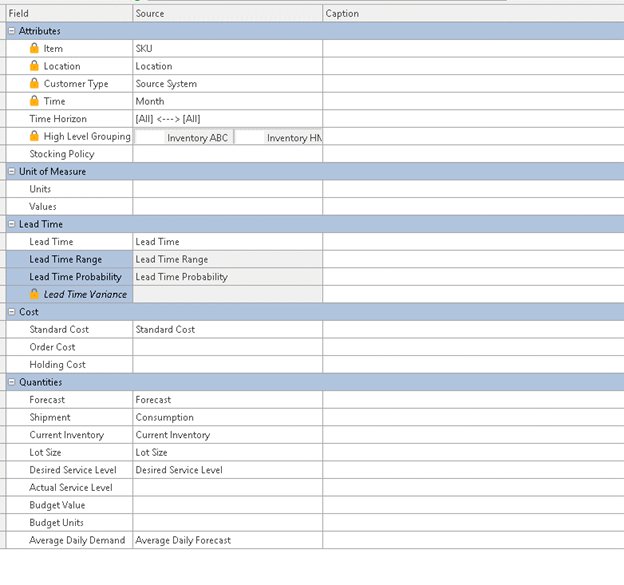Click the Location source cell

[x=227, y=66]
